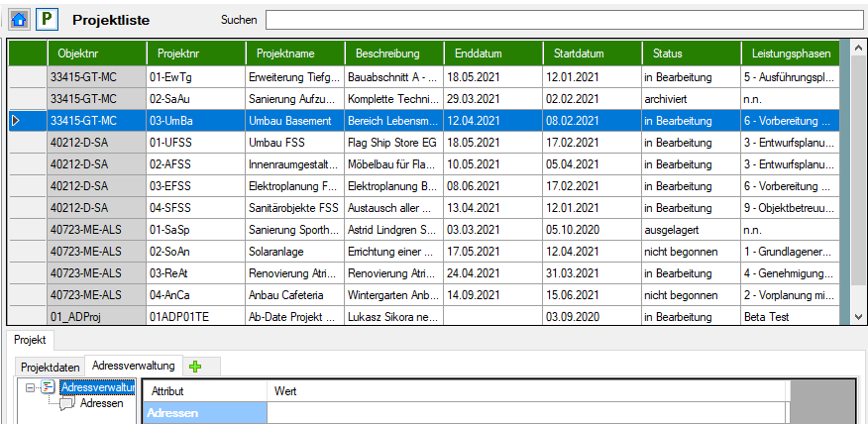Image resolution: width=868 pixels, height=424 pixels.
Task: Click the Sanitärobjekte FSS project name
Action: pyautogui.click(x=295, y=208)
